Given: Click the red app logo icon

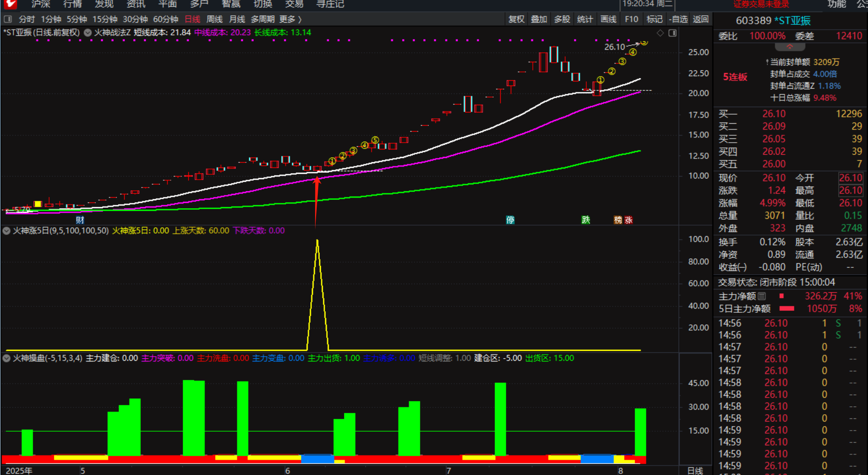Looking at the screenshot, I should click(x=10, y=4).
